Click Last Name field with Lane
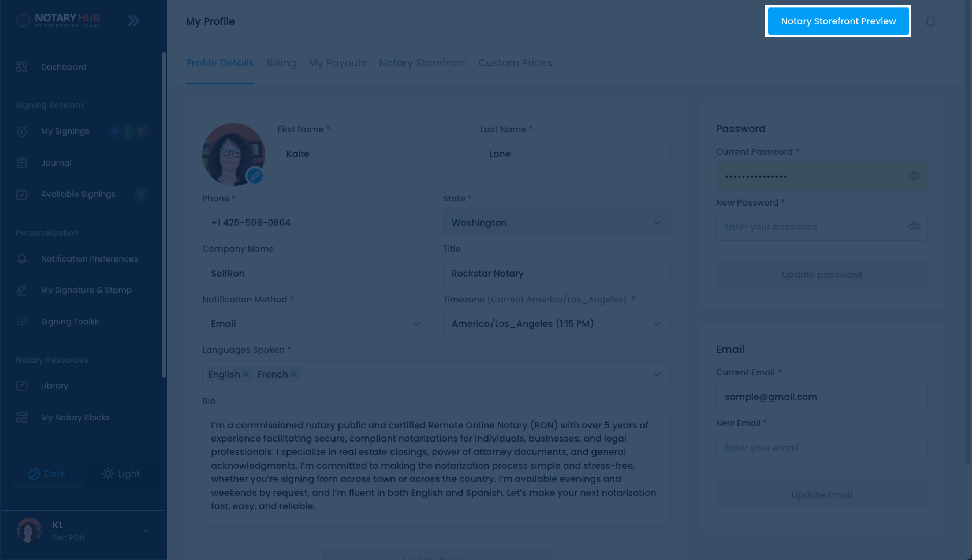This screenshot has width=972, height=560. [x=575, y=154]
